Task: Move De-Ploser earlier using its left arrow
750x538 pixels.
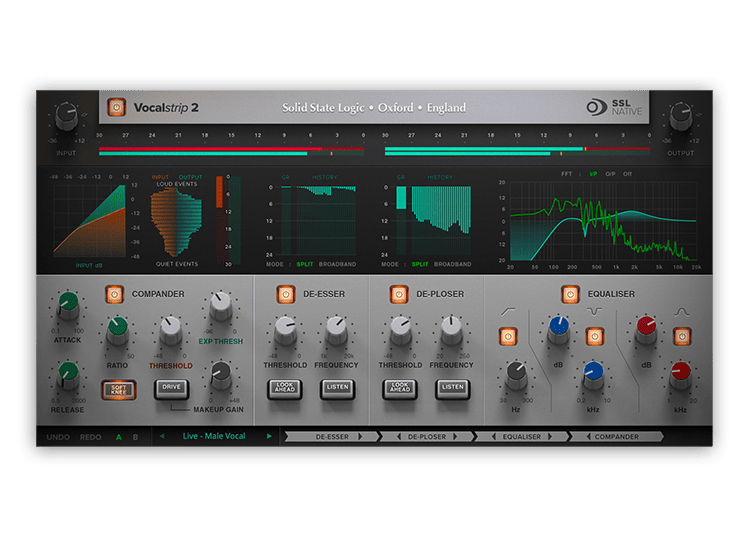Action: point(398,437)
